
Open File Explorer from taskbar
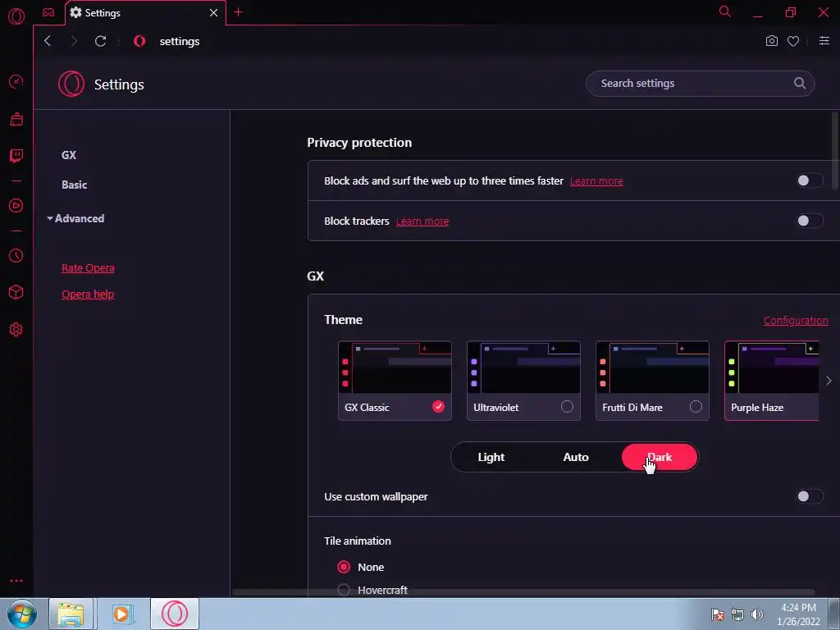click(x=71, y=614)
